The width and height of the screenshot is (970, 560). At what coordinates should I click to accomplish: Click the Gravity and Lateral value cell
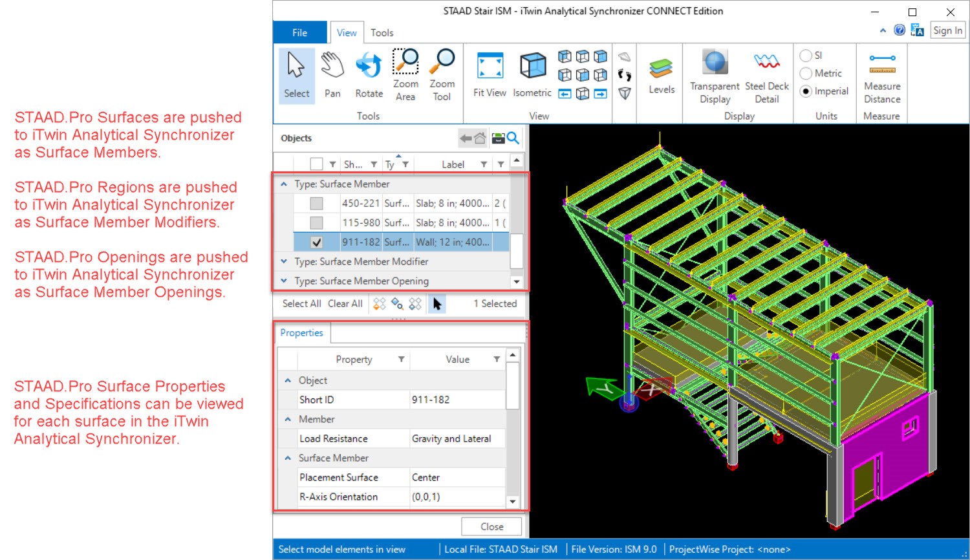point(457,438)
